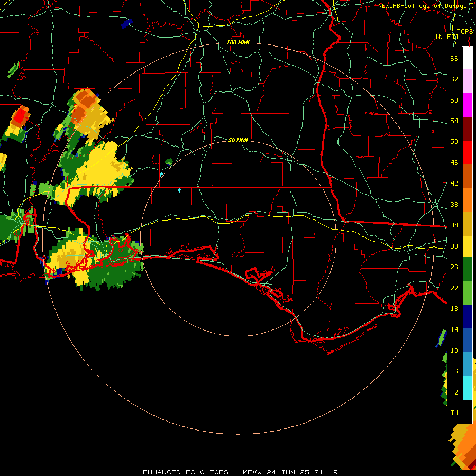Screen dimensions: 476x476
Task: Click the yellow legend swatch
Action: coord(467,246)
